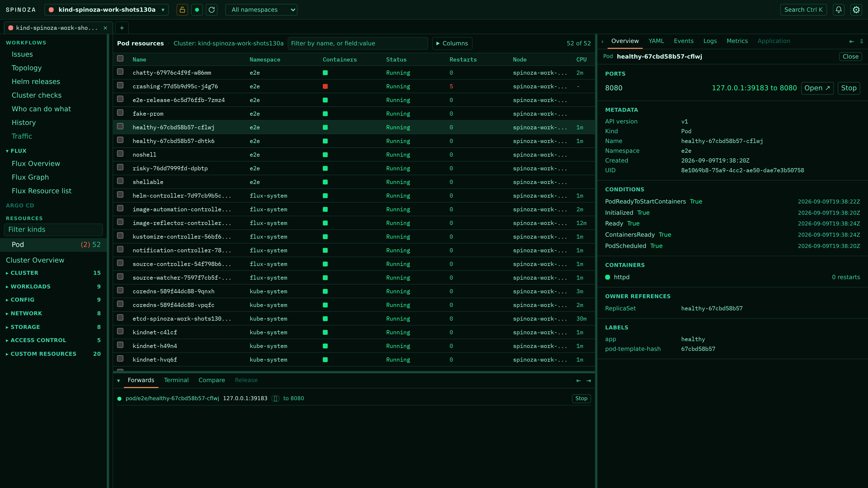Check the noshell row checkbox
The image size is (868, 488).
pos(120,153)
